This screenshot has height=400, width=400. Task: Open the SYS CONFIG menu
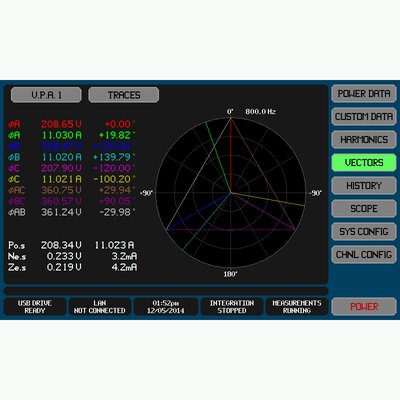pos(364,232)
